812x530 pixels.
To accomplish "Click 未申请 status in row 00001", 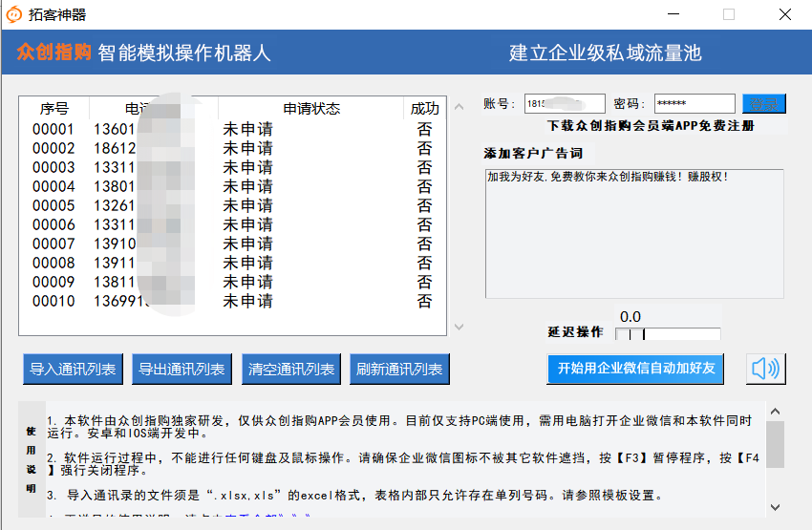I will pos(247,129).
